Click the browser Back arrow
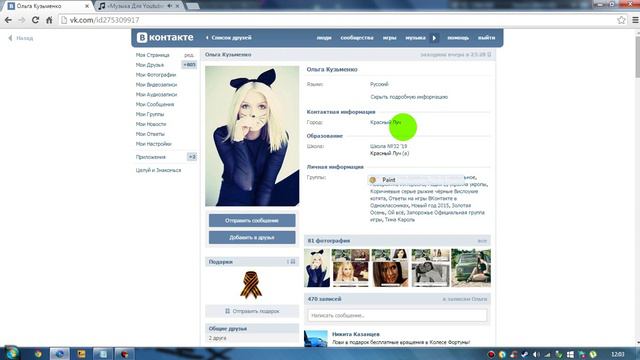Image resolution: width=640 pixels, height=360 pixels. point(8,20)
